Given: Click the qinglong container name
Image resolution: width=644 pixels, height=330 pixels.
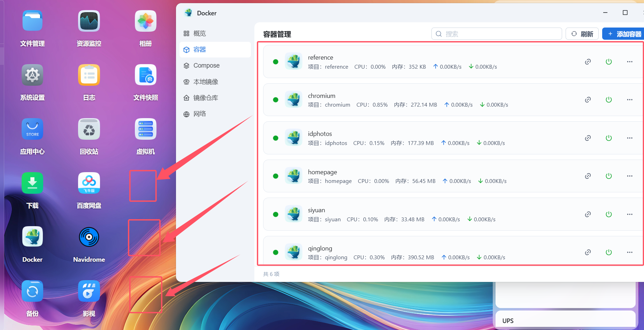Looking at the screenshot, I should pos(320,248).
